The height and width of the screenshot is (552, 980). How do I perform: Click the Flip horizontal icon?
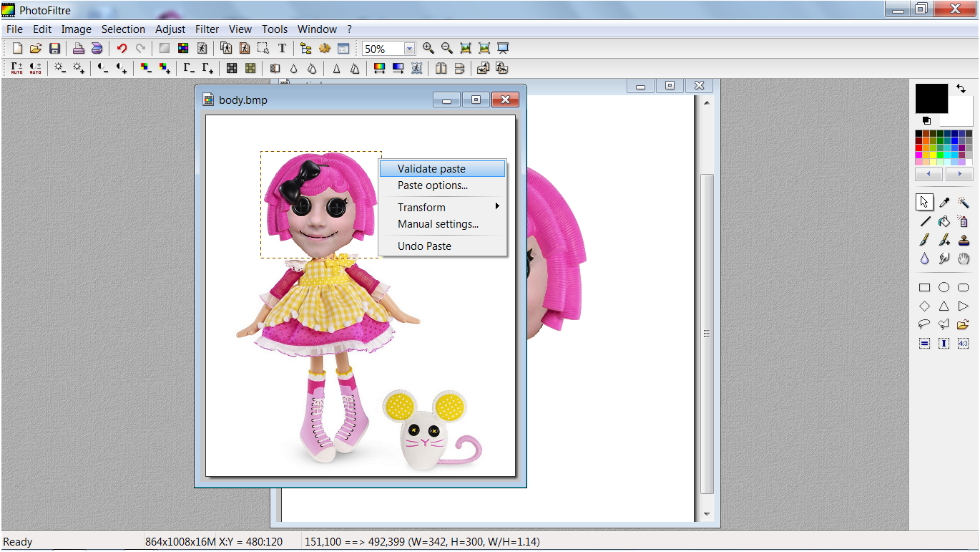coord(441,68)
